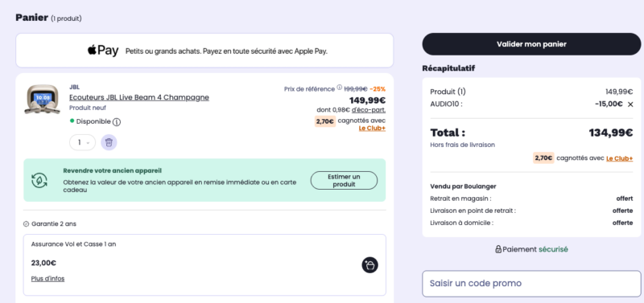644x303 pixels.
Task: Click the -25% discount label
Action: point(378,89)
